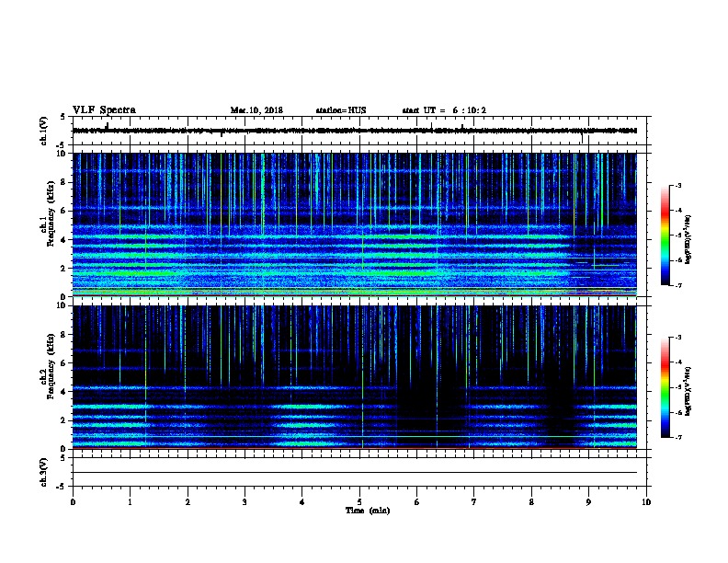This screenshot has height=563, width=728.
Task: Click the "ch.3(V)" axis label
Action: pyautogui.click(x=43, y=472)
